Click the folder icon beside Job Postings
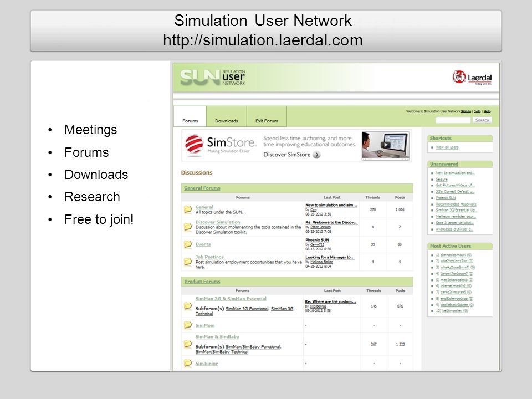Screen dimensions: 532x399 coord(188,262)
